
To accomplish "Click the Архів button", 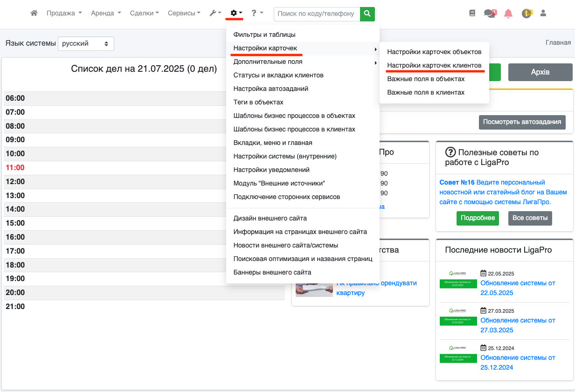I will click(x=540, y=72).
